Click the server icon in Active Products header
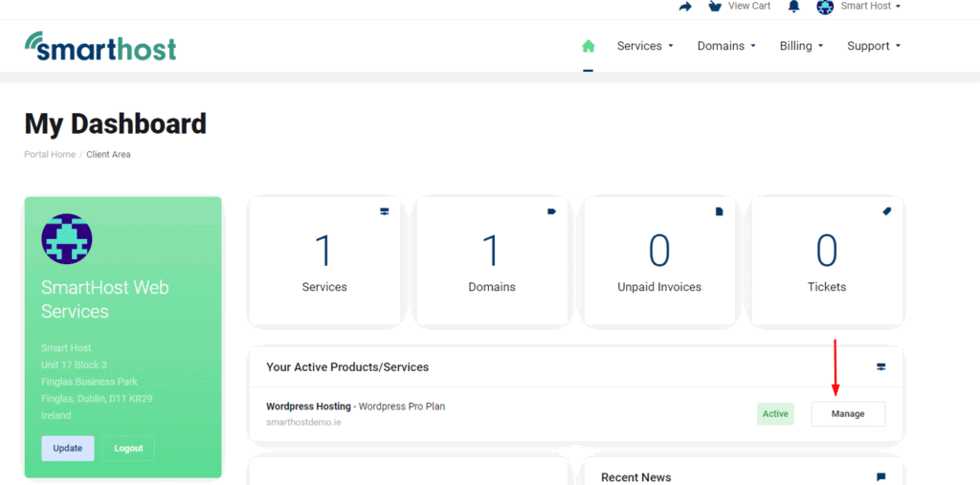This screenshot has width=980, height=485. pos(881,367)
